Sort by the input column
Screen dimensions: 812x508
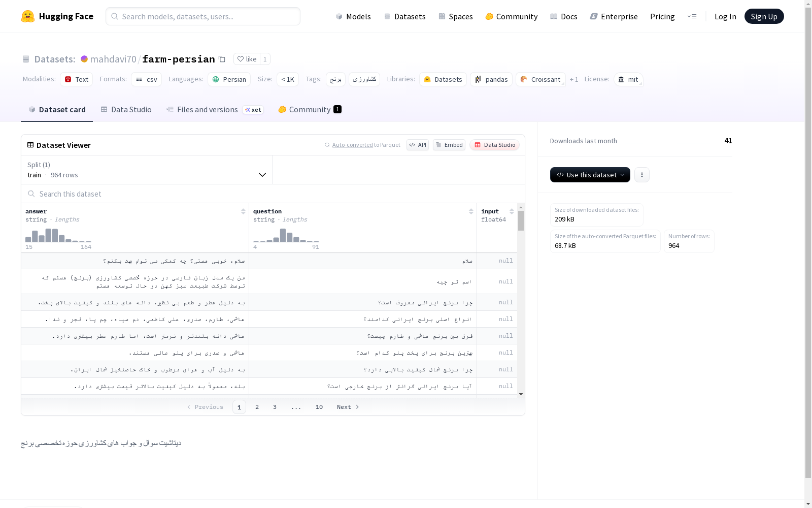click(512, 211)
